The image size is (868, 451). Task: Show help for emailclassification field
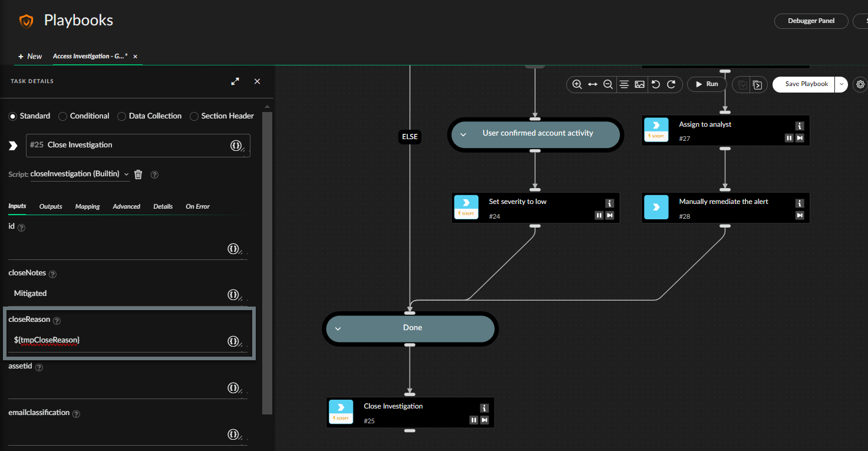76,414
